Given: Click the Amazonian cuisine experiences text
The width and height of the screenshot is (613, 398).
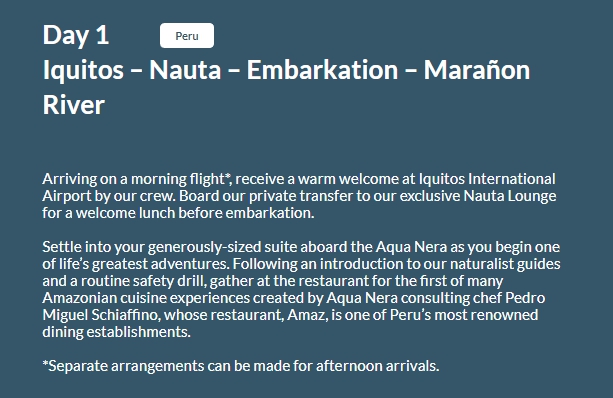Looking at the screenshot, I should click(x=146, y=298).
